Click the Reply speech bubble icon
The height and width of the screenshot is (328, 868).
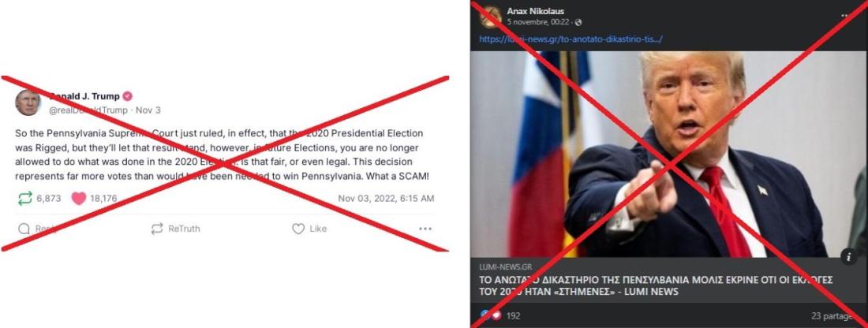pyautogui.click(x=24, y=229)
